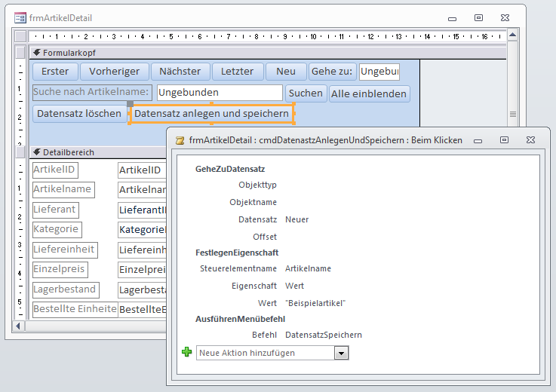Click the Befehl value DatensatzSpeichern

[324, 335]
